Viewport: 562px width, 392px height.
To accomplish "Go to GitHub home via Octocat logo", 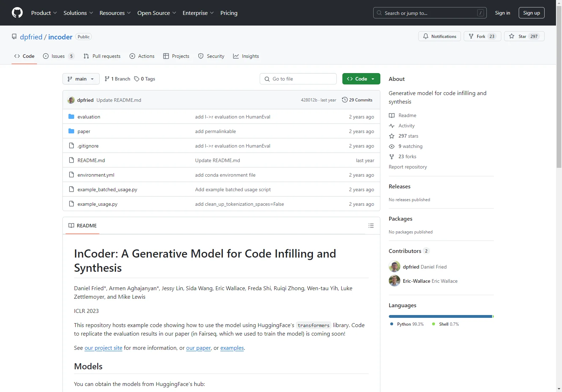I will (x=17, y=13).
